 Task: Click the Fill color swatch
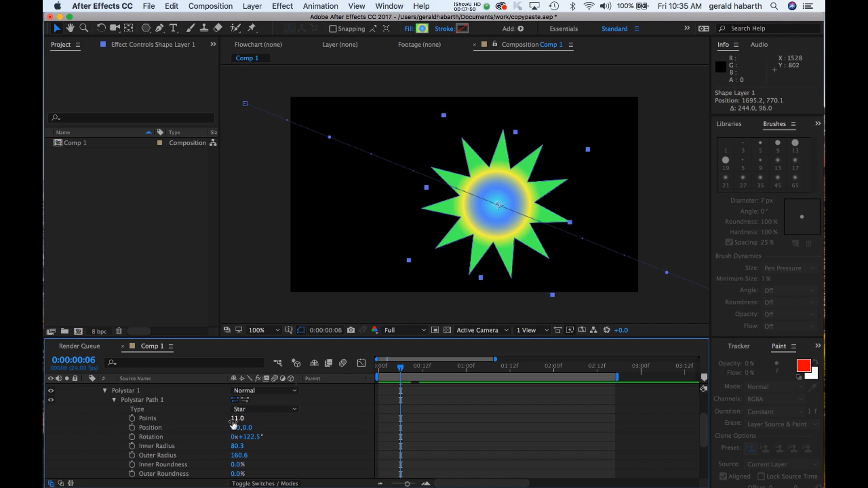click(x=422, y=29)
